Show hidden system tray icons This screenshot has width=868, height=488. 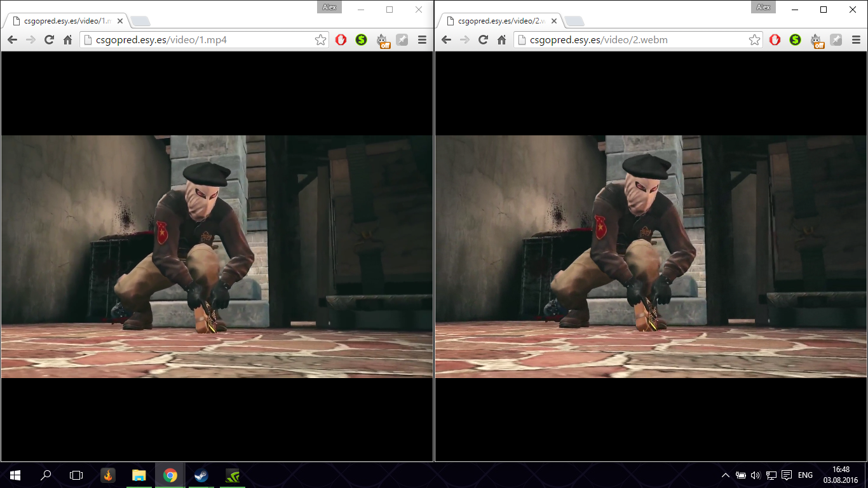(726, 475)
